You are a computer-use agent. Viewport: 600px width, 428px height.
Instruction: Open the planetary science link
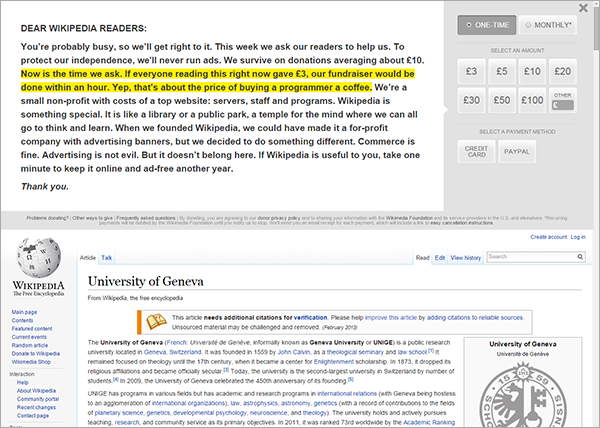tap(119, 413)
